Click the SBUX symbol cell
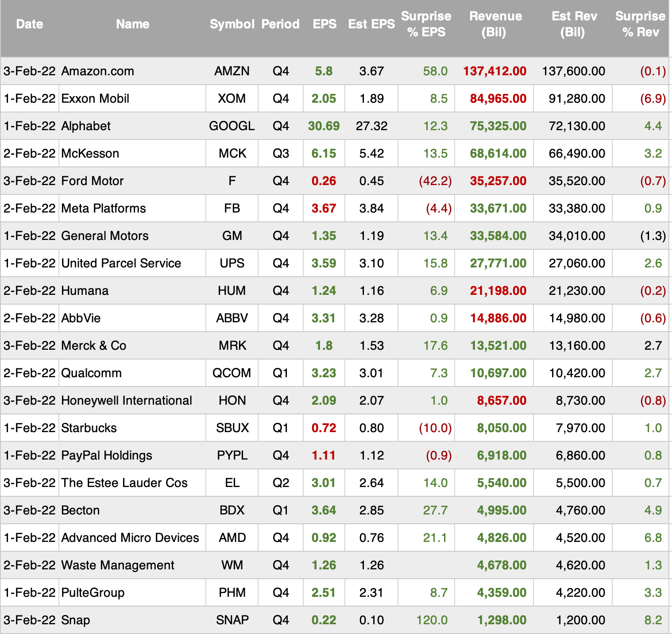 [232, 428]
